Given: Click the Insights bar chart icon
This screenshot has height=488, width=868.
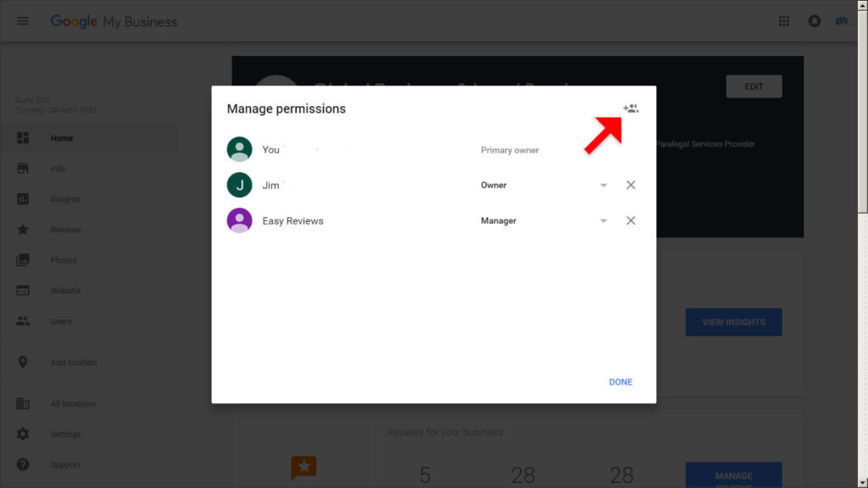Looking at the screenshot, I should click(x=23, y=198).
